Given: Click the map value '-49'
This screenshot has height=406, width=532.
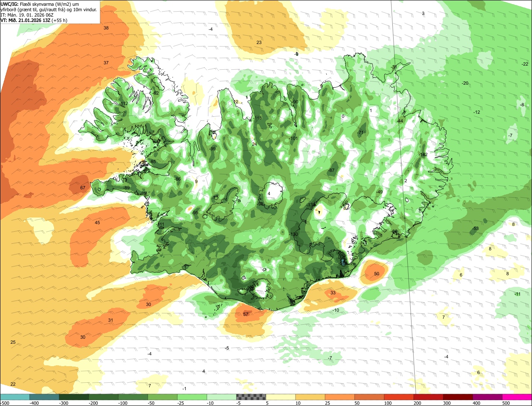Looking at the screenshot, I should pyautogui.click(x=379, y=192).
